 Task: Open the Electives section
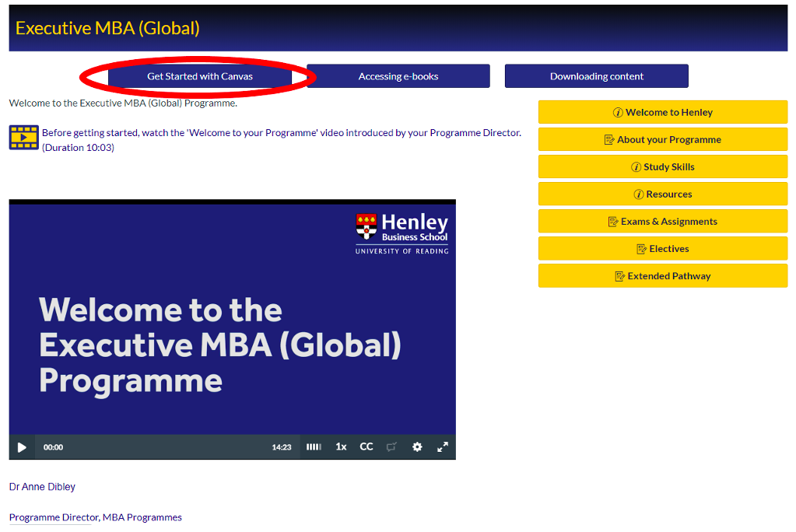click(x=662, y=249)
